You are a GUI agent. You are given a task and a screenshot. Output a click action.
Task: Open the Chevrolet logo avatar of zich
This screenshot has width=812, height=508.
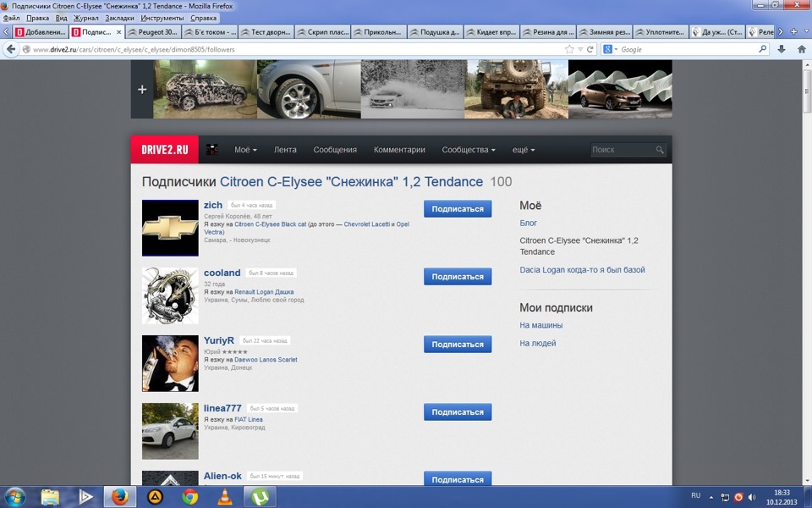pyautogui.click(x=170, y=228)
